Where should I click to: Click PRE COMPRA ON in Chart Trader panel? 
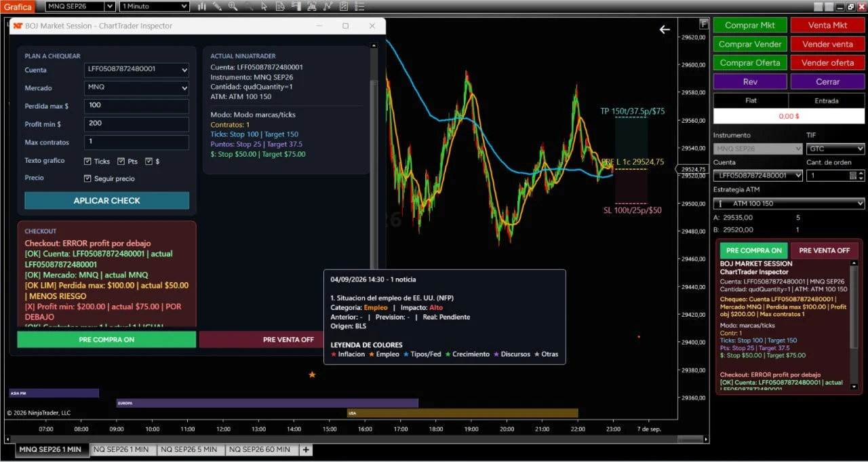(753, 250)
